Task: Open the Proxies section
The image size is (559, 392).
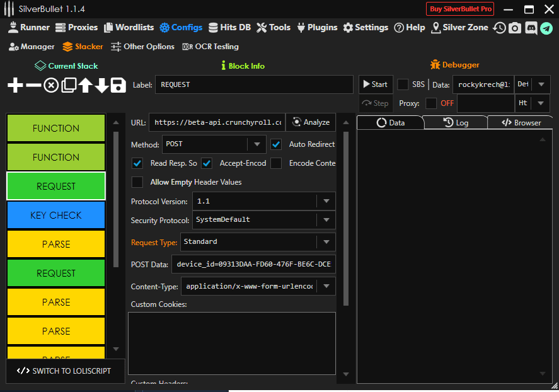Action: (77, 28)
